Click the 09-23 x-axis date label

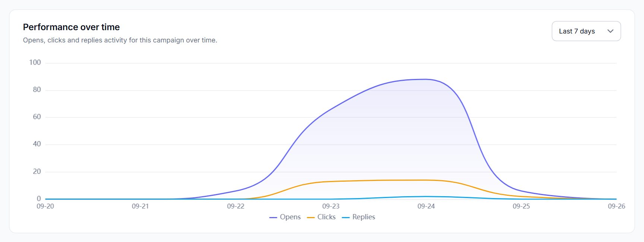tap(331, 206)
